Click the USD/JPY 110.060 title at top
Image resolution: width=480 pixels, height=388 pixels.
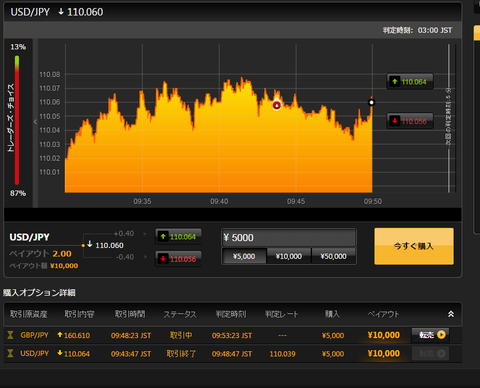tap(57, 12)
